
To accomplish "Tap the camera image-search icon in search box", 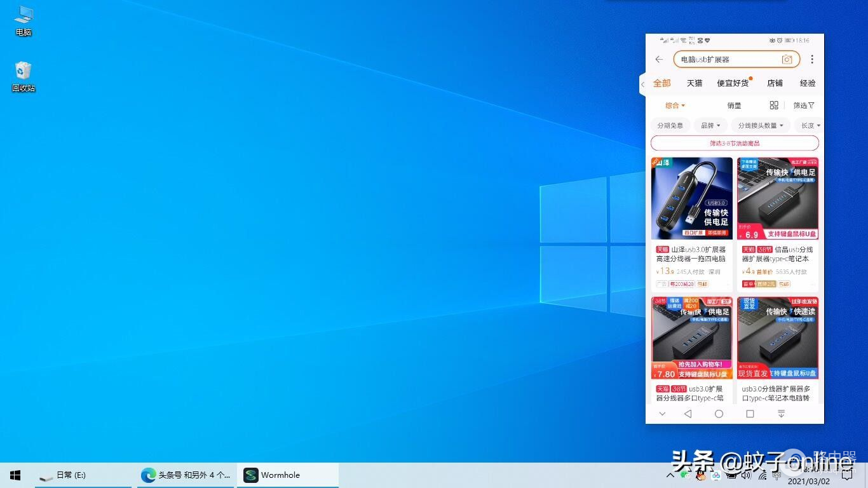I will (787, 59).
